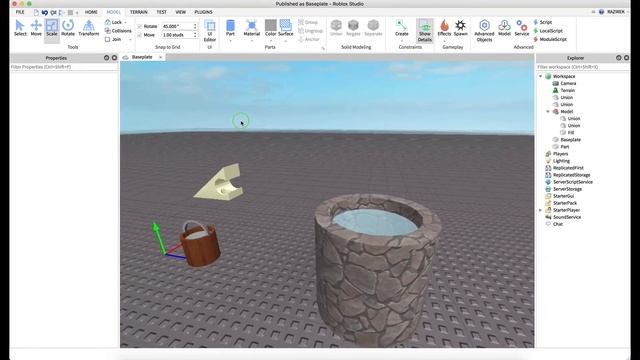Choose the Move tool
This screenshot has height=360, width=640.
click(36, 28)
